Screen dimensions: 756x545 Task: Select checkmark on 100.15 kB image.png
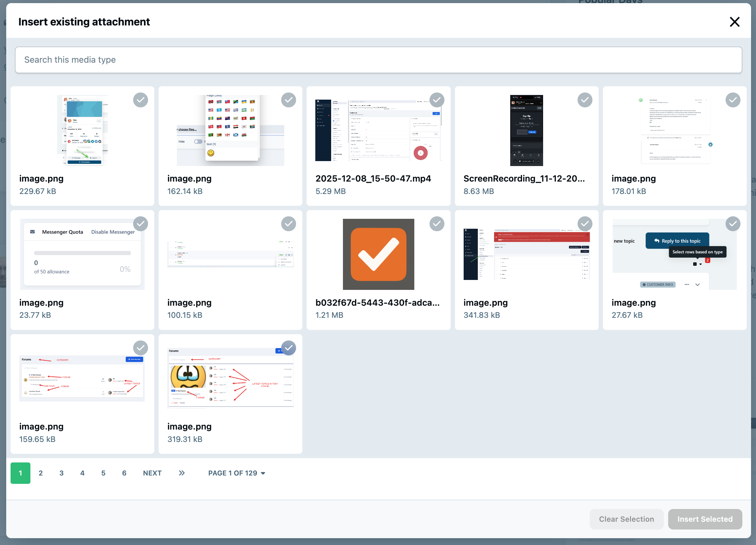[x=288, y=224]
